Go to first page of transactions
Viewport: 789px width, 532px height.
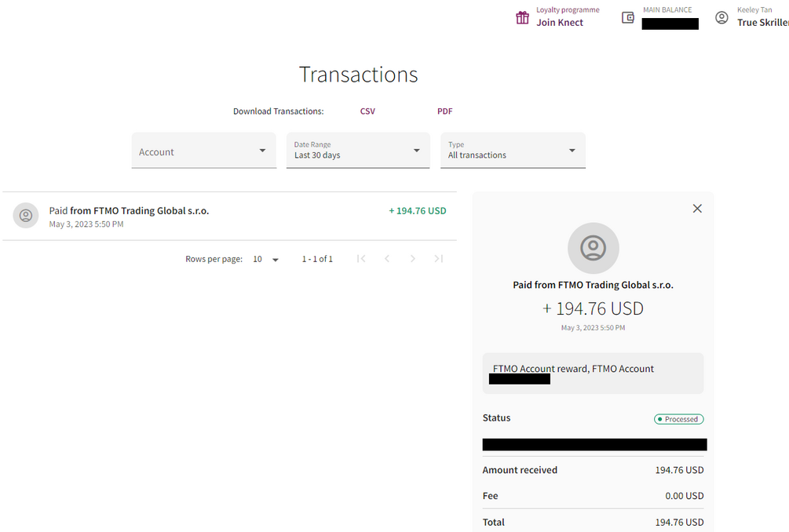click(x=361, y=258)
